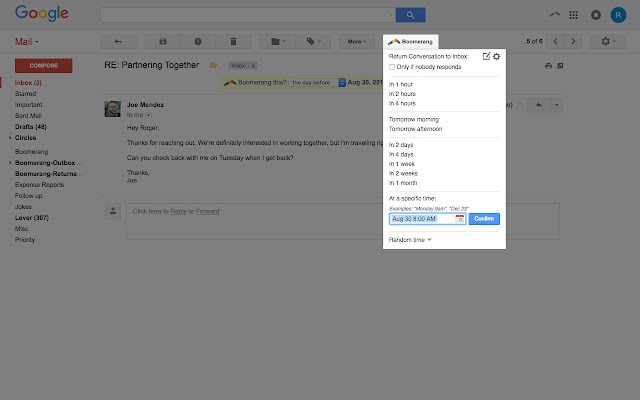Delete the conversation with trash icon

click(x=233, y=41)
